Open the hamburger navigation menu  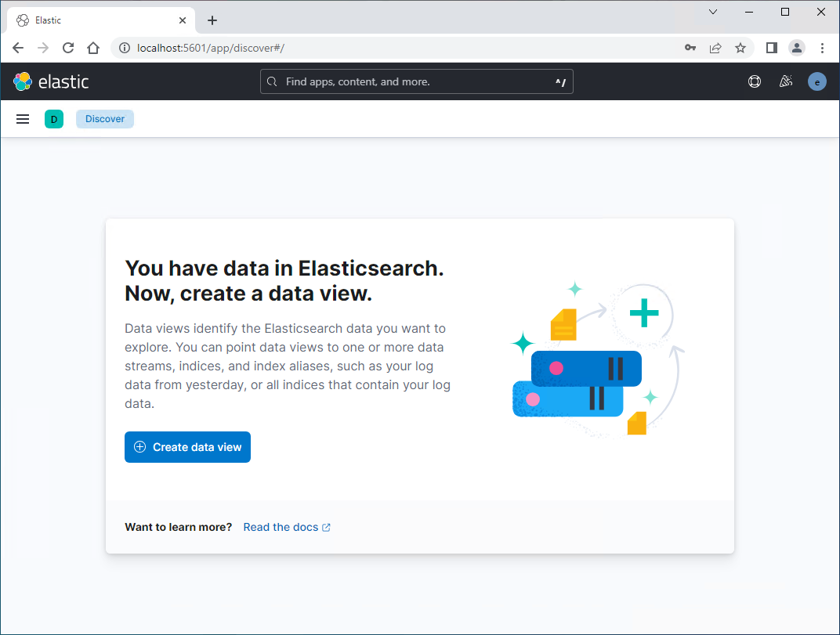[x=23, y=119]
